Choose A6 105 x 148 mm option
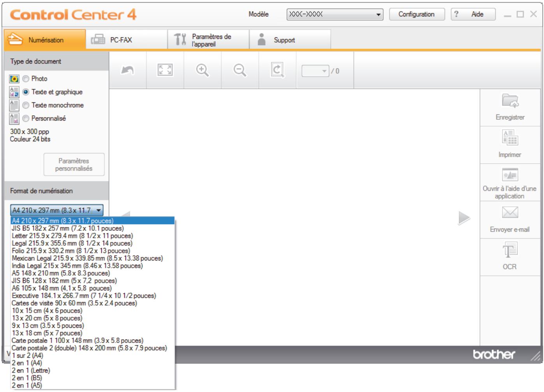The height and width of the screenshot is (392, 544). pos(93,288)
